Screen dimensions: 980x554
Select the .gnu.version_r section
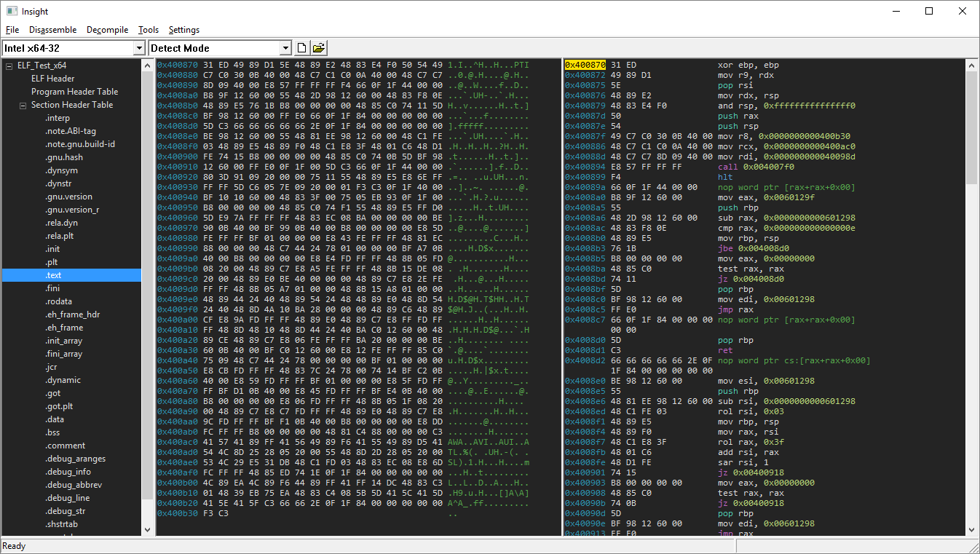tap(72, 210)
